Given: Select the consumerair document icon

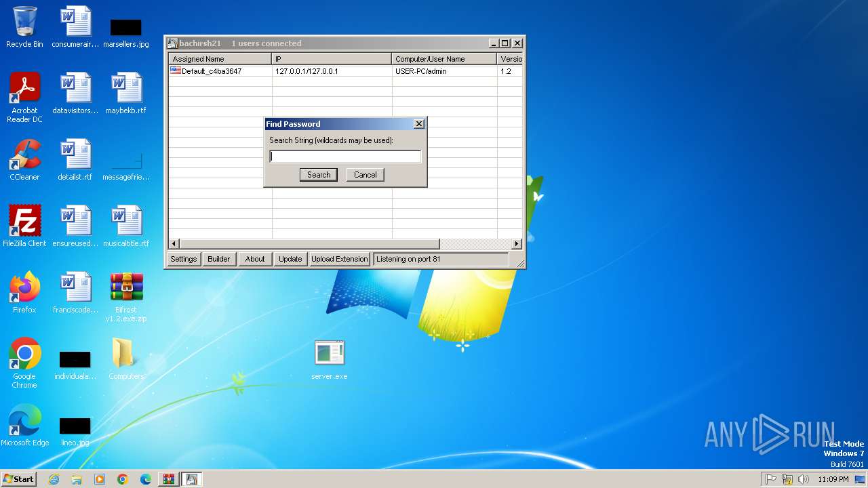Looking at the screenshot, I should [75, 27].
